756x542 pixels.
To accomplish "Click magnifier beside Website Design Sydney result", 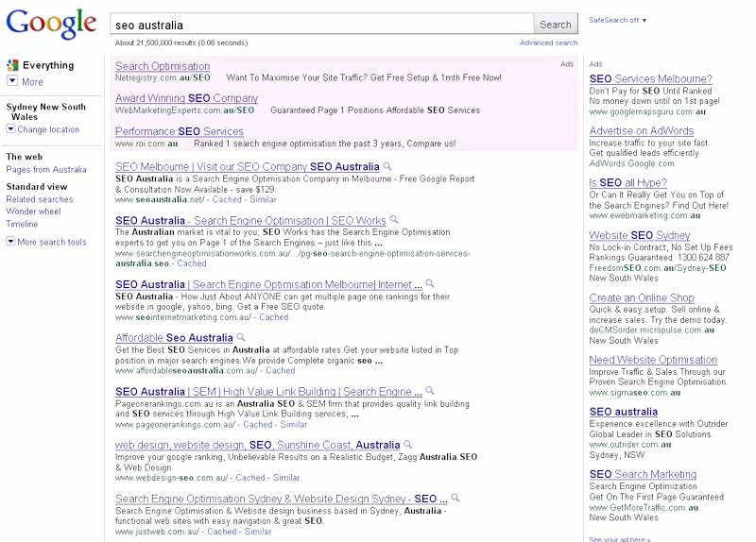I will [x=455, y=498].
